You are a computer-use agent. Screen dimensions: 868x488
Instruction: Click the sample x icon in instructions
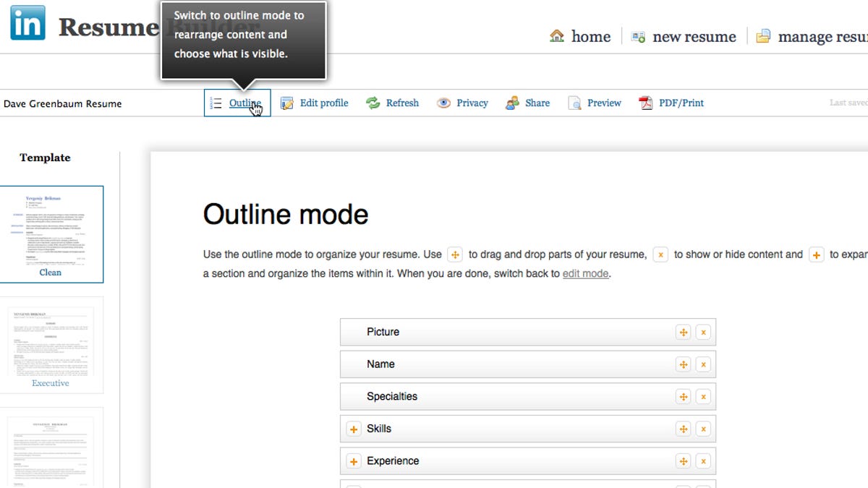pyautogui.click(x=660, y=254)
